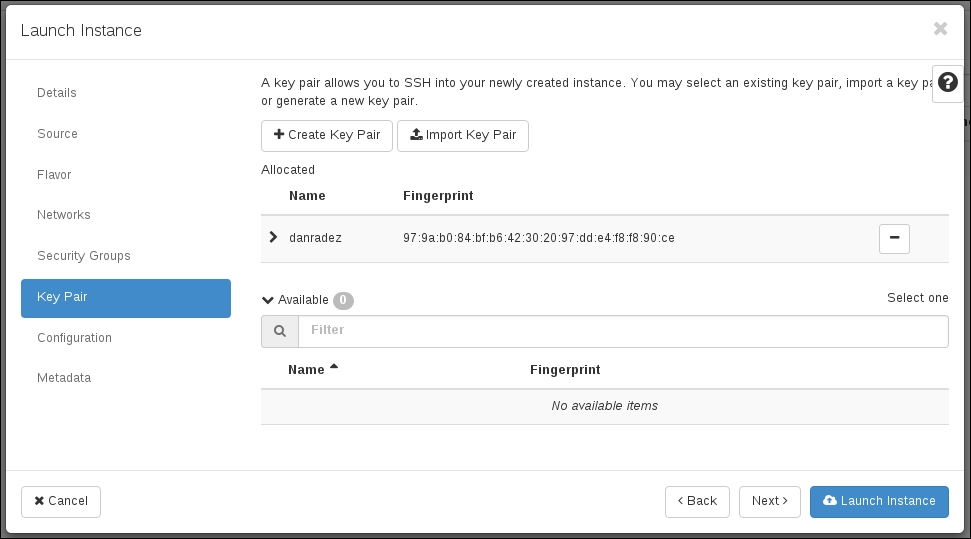Click Import Key Pair button

click(x=463, y=135)
